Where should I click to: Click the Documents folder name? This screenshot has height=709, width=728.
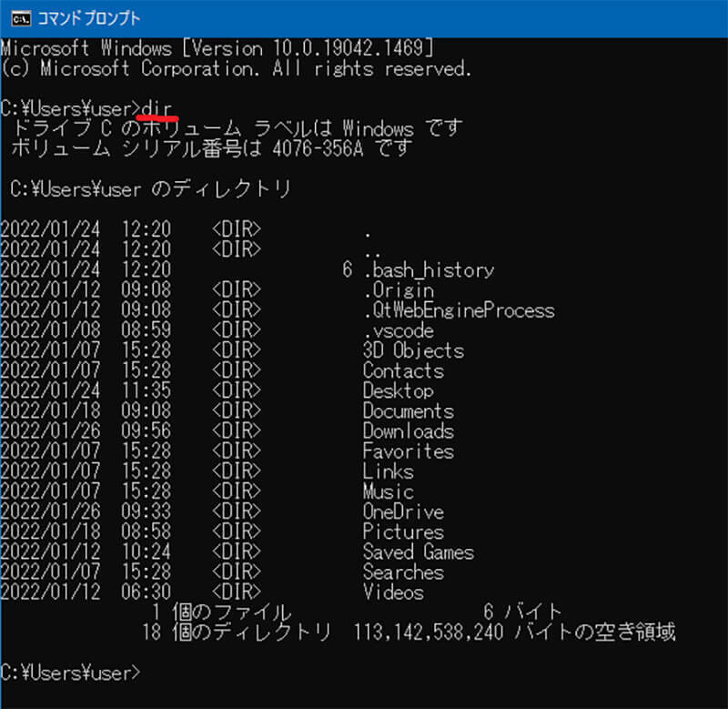click(408, 411)
